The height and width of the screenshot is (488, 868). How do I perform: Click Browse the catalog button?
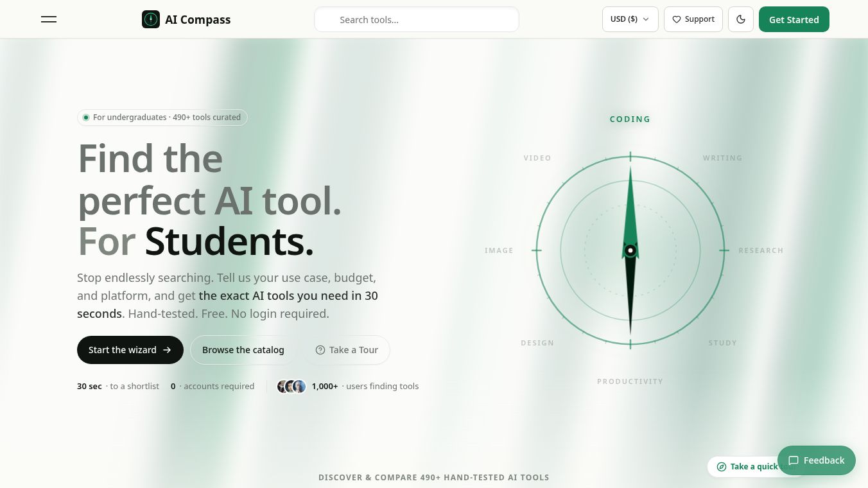[x=243, y=350]
